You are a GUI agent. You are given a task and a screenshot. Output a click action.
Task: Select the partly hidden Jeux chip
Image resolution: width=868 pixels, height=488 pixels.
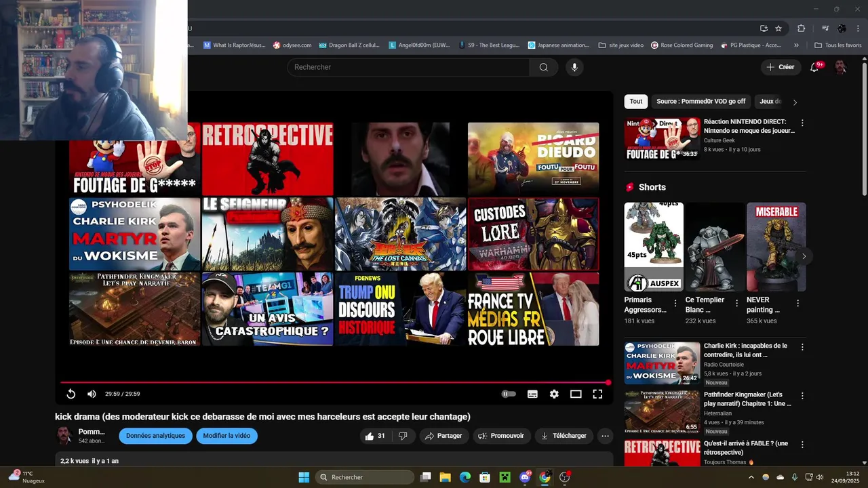point(769,102)
